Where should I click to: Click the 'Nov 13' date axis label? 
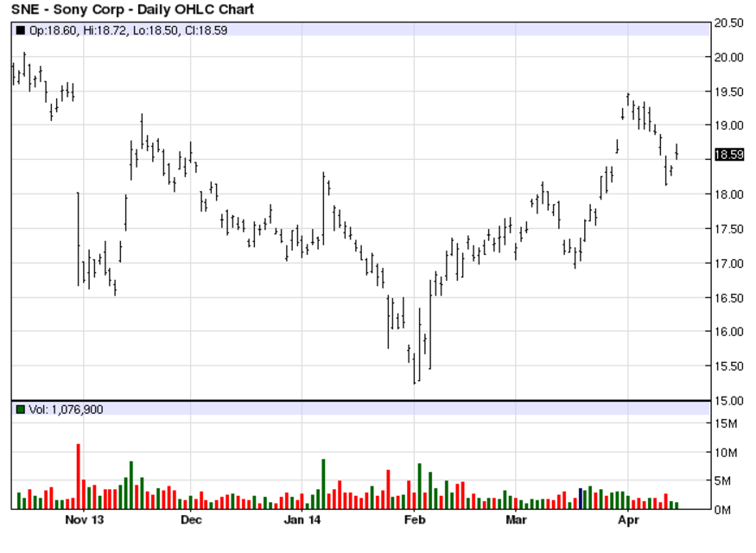[x=85, y=519]
